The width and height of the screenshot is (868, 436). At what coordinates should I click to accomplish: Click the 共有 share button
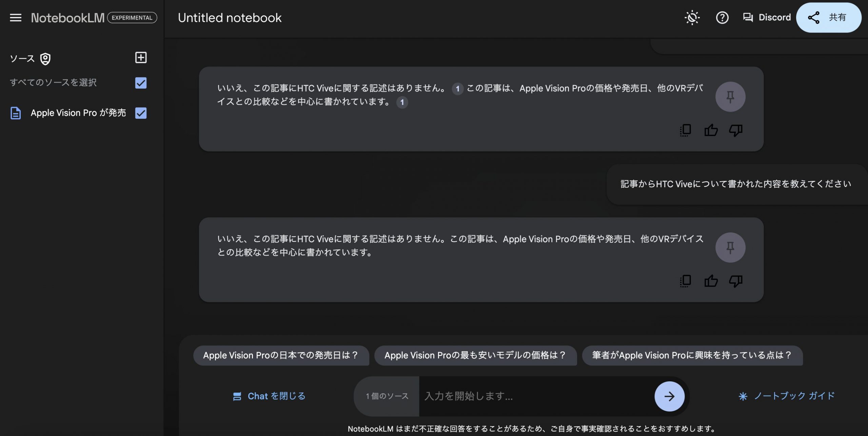tap(829, 18)
